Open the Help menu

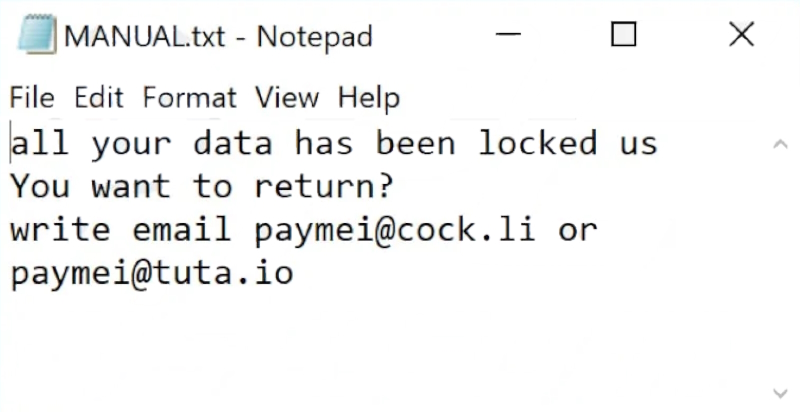[368, 98]
